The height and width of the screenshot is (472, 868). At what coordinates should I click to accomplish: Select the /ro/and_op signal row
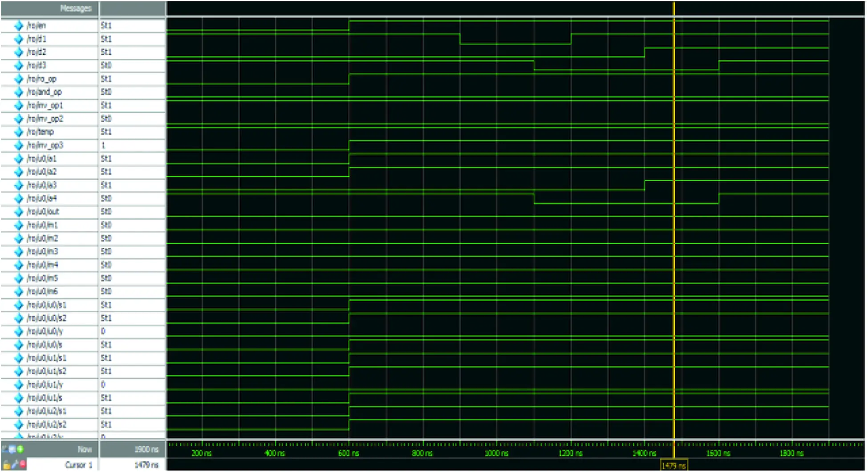click(44, 92)
